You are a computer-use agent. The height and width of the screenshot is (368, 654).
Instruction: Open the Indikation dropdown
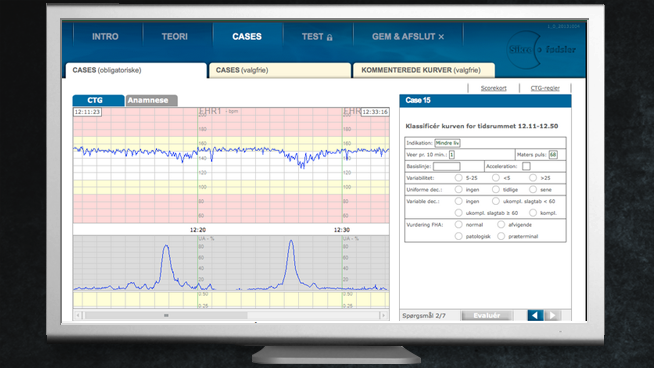tap(447, 143)
